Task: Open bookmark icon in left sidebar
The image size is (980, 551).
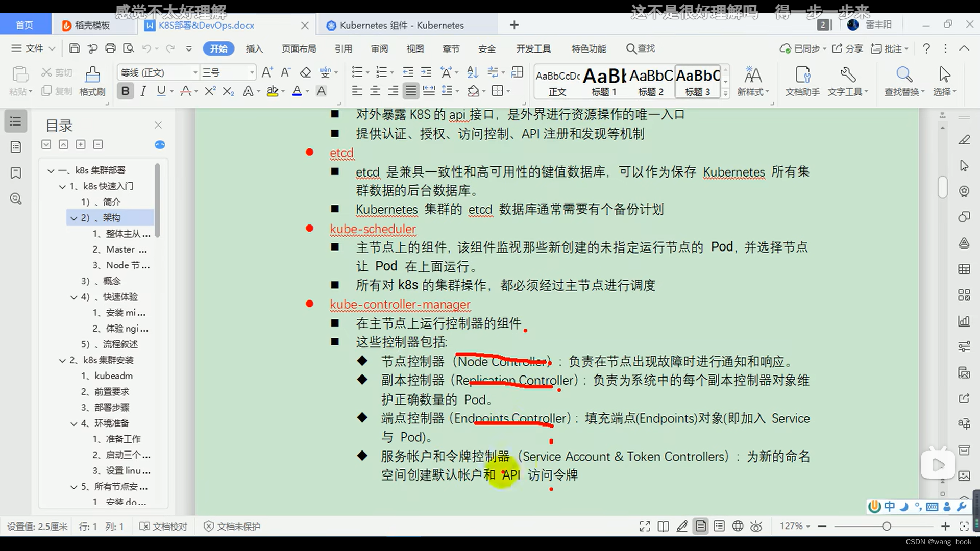Action: click(16, 173)
